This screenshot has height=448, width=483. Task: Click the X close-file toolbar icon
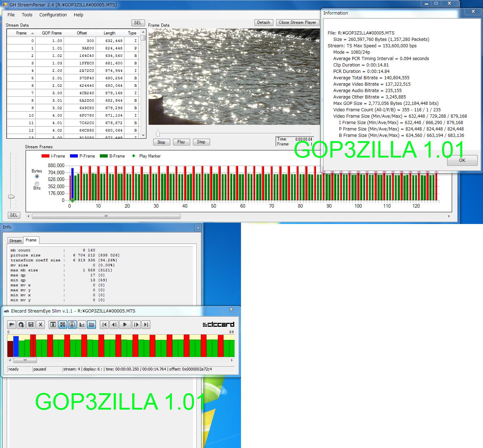[41, 325]
